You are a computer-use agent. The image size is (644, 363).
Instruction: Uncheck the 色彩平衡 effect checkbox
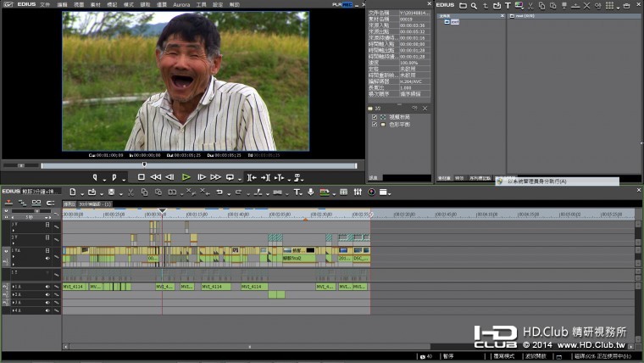[x=374, y=124]
